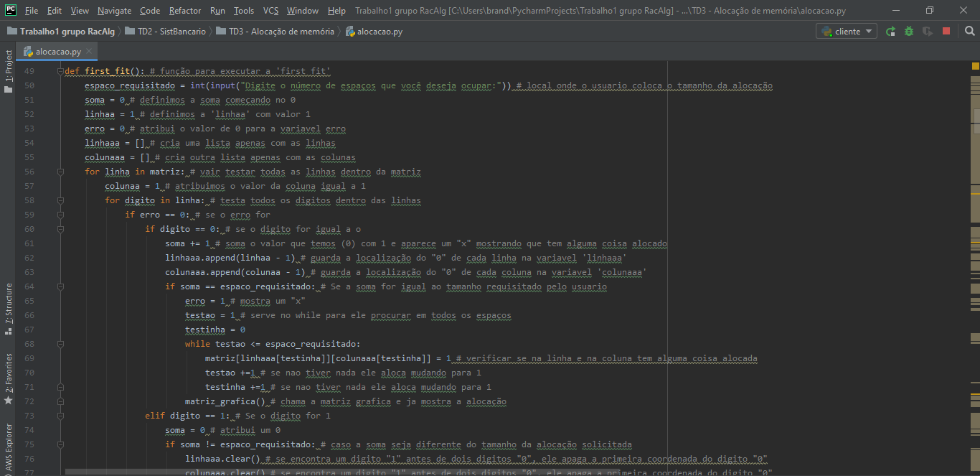Click the warning stripe mark at the right edge beside line 58
Image resolution: width=980 pixels, height=476 pixels.
pos(976,195)
